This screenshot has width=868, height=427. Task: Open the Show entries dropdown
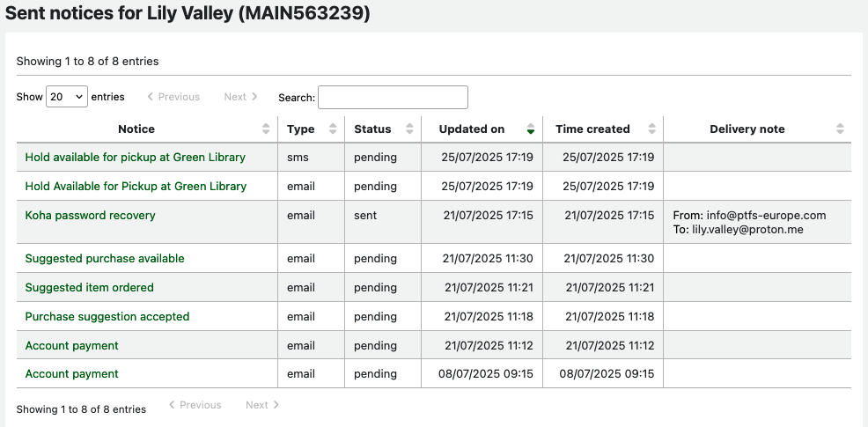pyautogui.click(x=67, y=97)
